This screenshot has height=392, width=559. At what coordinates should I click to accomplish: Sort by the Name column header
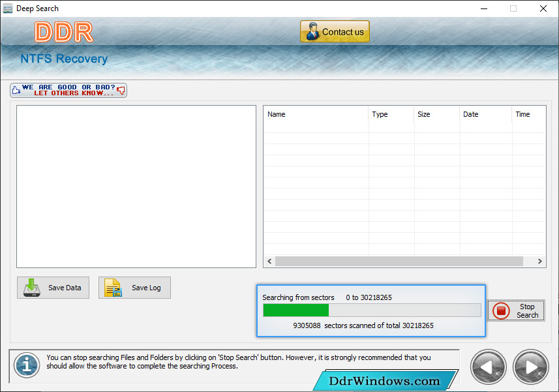click(x=316, y=114)
